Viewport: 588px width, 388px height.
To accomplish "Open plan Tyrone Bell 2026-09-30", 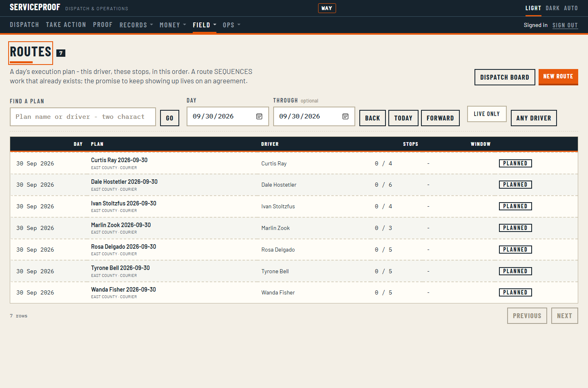I will click(120, 268).
